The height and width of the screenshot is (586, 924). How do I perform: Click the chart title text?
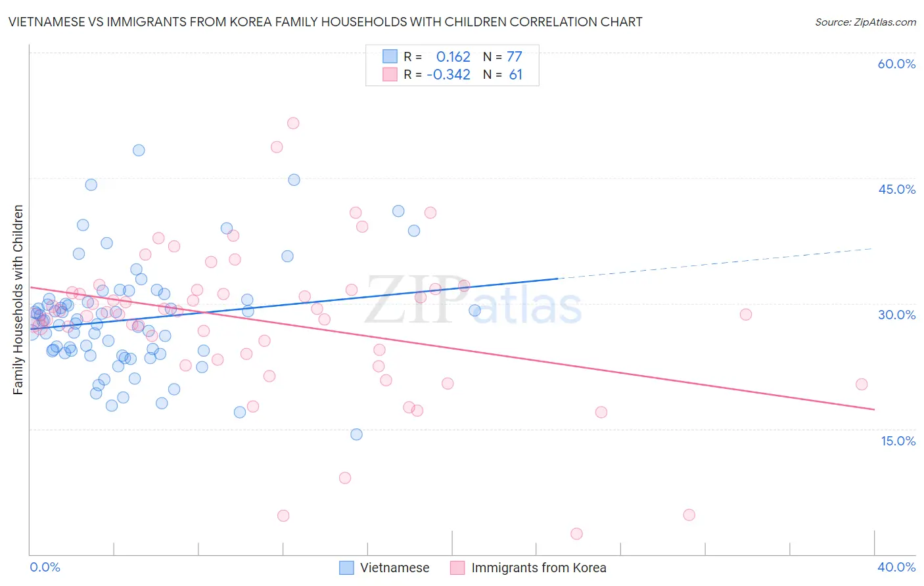click(325, 22)
